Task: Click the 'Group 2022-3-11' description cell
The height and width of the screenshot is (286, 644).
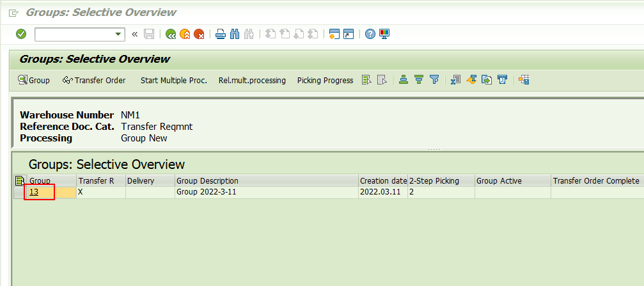Action: [267, 193]
